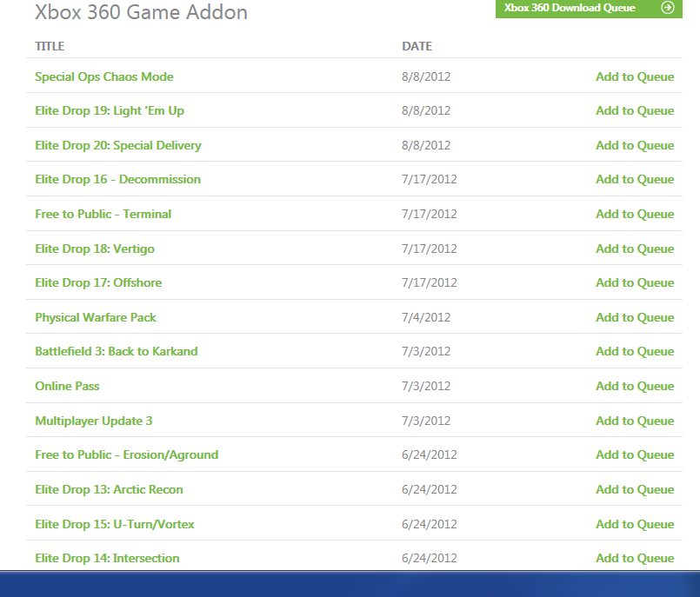Add Elite Drop 19 to queue
The height and width of the screenshot is (597, 700).
coord(635,110)
